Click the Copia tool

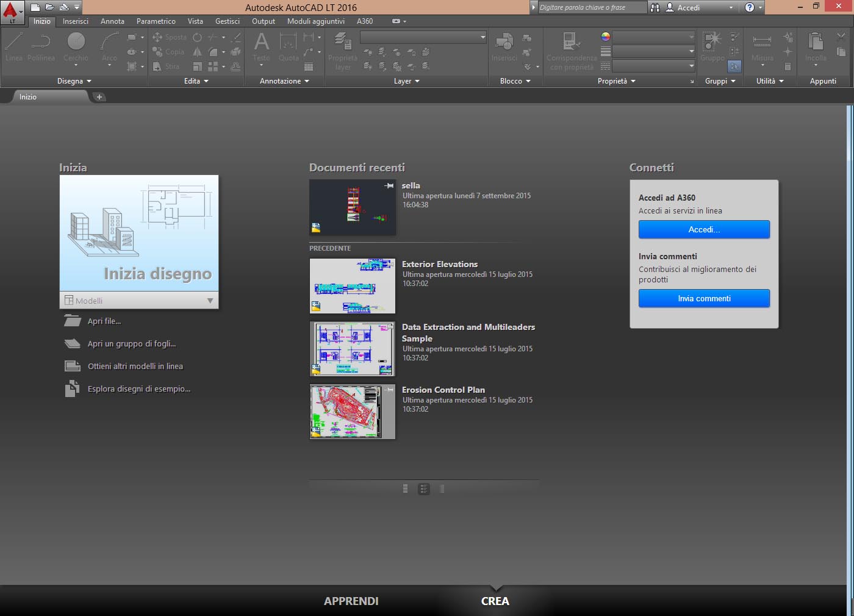(168, 52)
